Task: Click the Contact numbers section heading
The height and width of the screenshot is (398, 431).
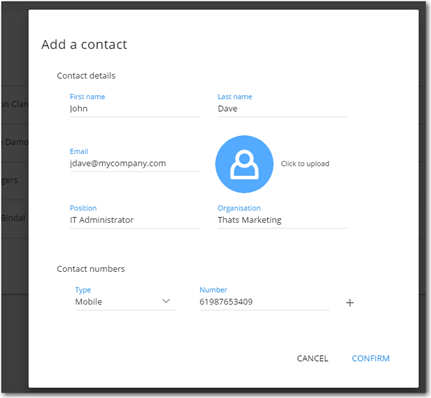Action: click(x=91, y=269)
